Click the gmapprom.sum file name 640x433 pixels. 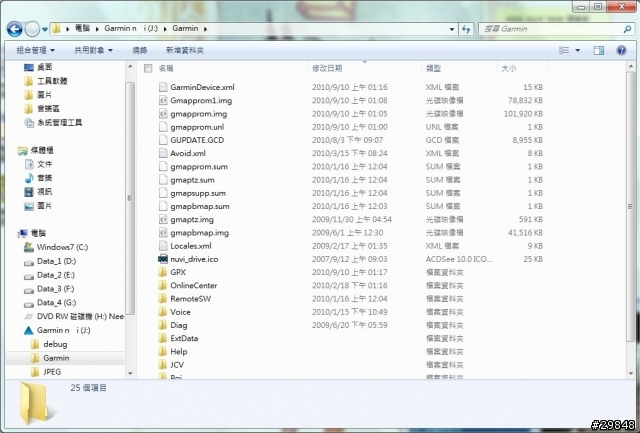(199, 167)
